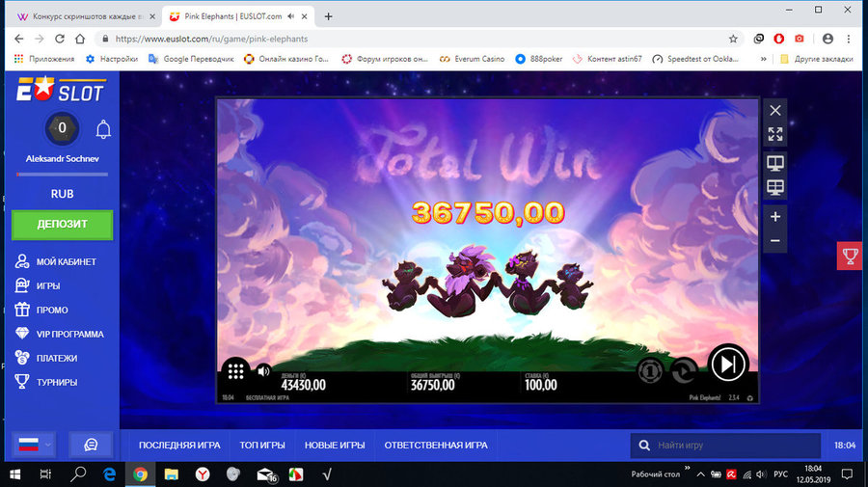This screenshot has height=487, width=868.
Task: Select the ТОП ИГРЫ tab
Action: coord(262,446)
